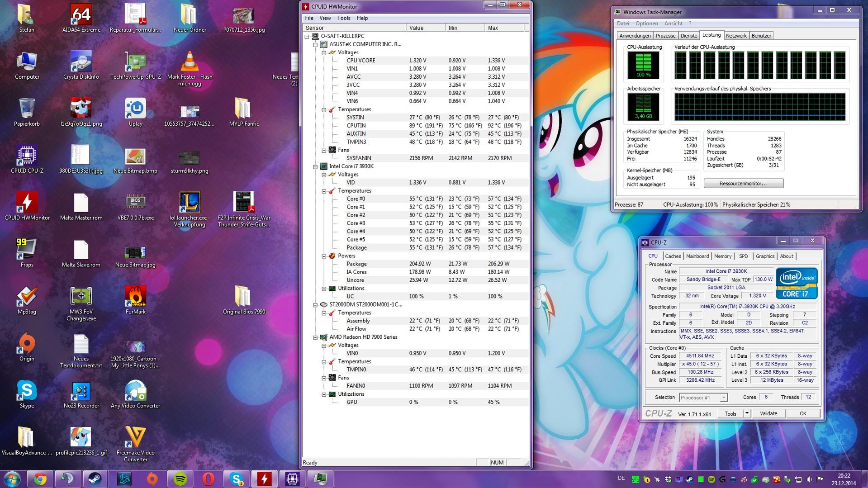This screenshot has height=488, width=868.
Task: Open Steam from the taskbar
Action: tap(95, 479)
